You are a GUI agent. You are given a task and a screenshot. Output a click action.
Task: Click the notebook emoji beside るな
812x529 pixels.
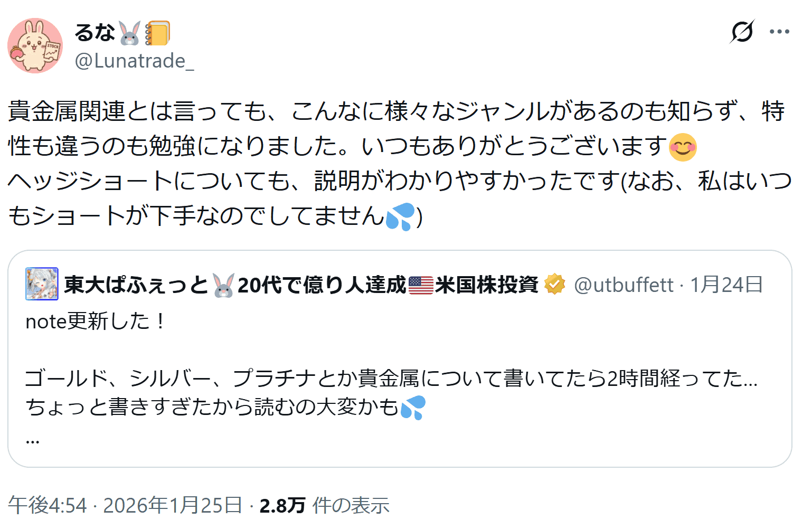pyautogui.click(x=157, y=33)
